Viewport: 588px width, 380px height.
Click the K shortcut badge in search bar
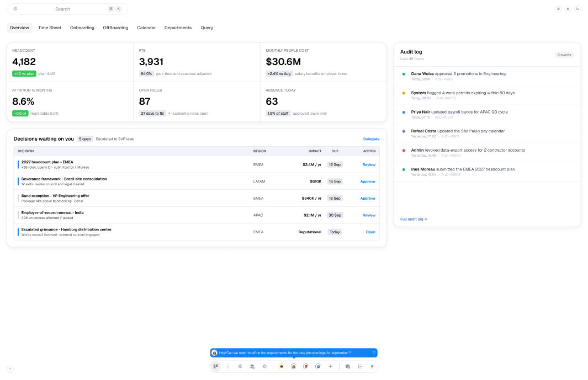[x=119, y=9]
